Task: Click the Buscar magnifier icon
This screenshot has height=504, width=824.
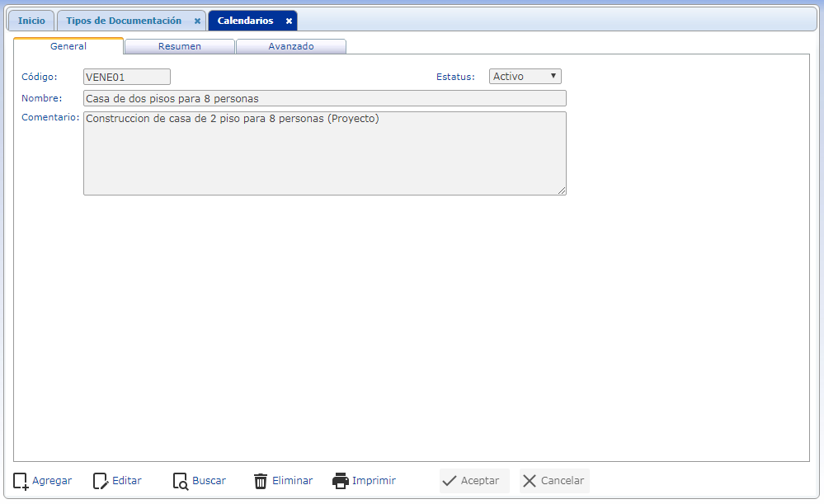Action: [x=181, y=481]
